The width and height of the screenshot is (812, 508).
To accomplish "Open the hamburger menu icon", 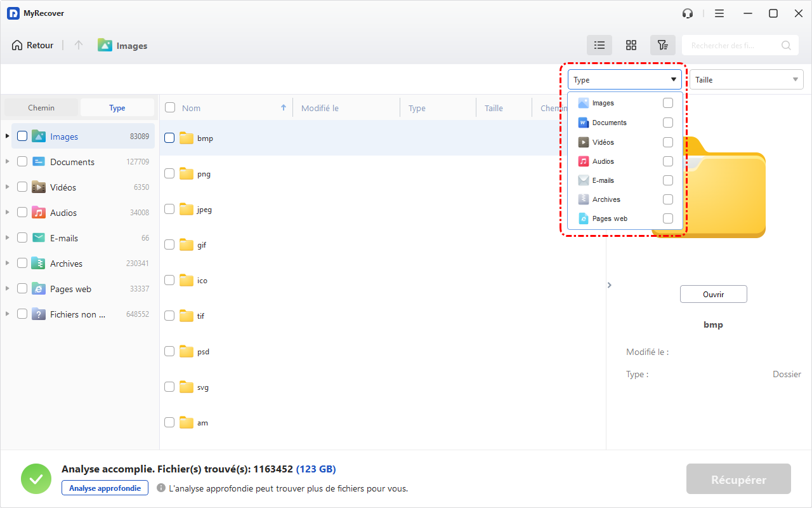I will click(719, 13).
